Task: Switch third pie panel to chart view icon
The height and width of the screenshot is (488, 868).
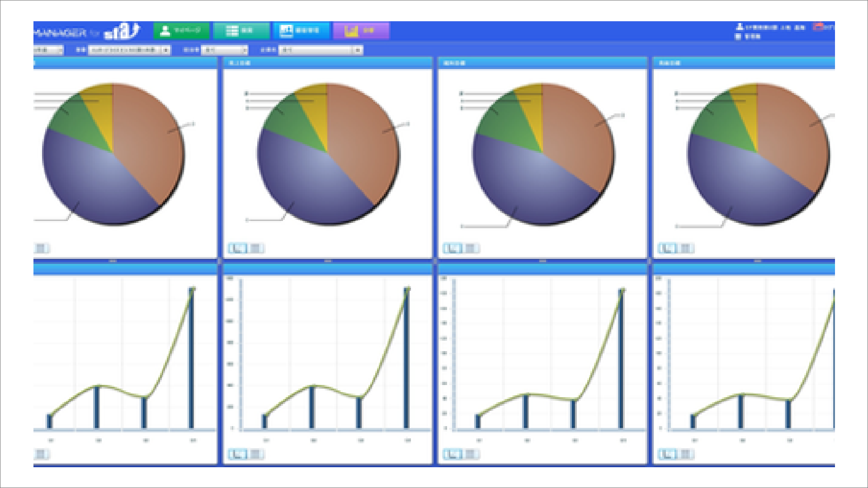Action: (x=453, y=248)
